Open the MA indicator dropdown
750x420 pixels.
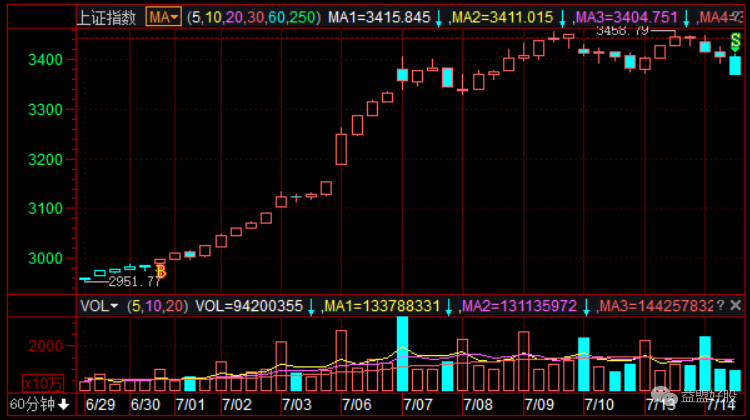coord(163,17)
